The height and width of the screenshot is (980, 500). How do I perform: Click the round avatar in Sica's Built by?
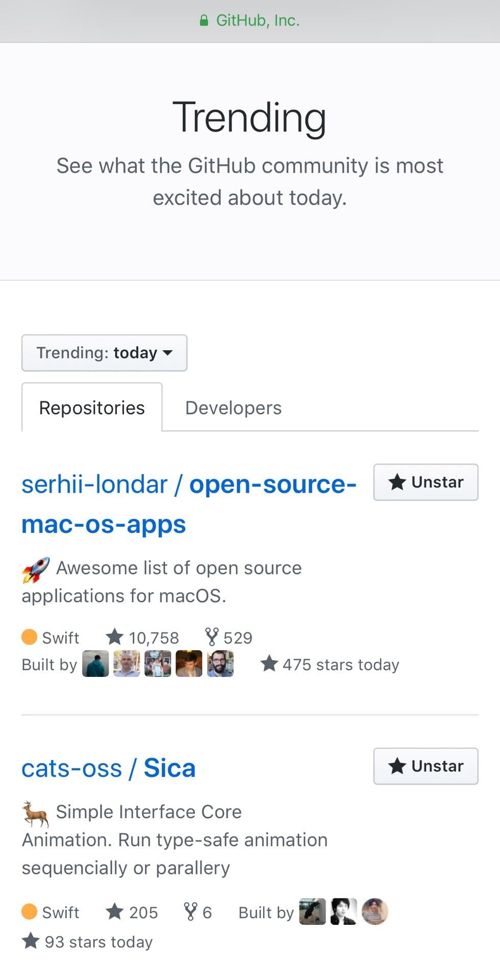[375, 912]
